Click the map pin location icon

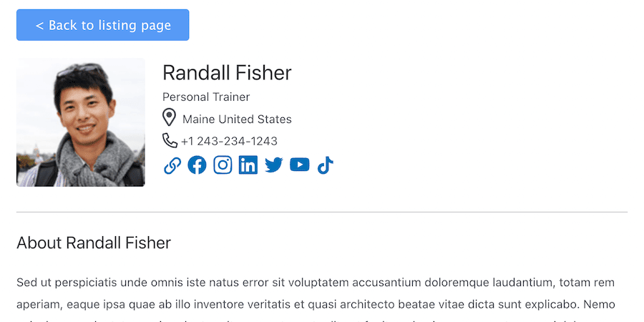[169, 117]
